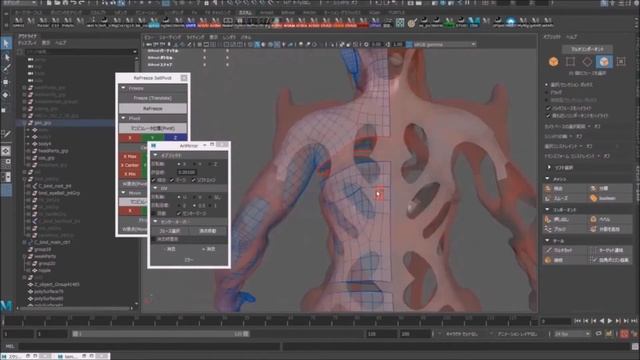Toggle the middle checkbox in AriMirror object row

[172, 180]
